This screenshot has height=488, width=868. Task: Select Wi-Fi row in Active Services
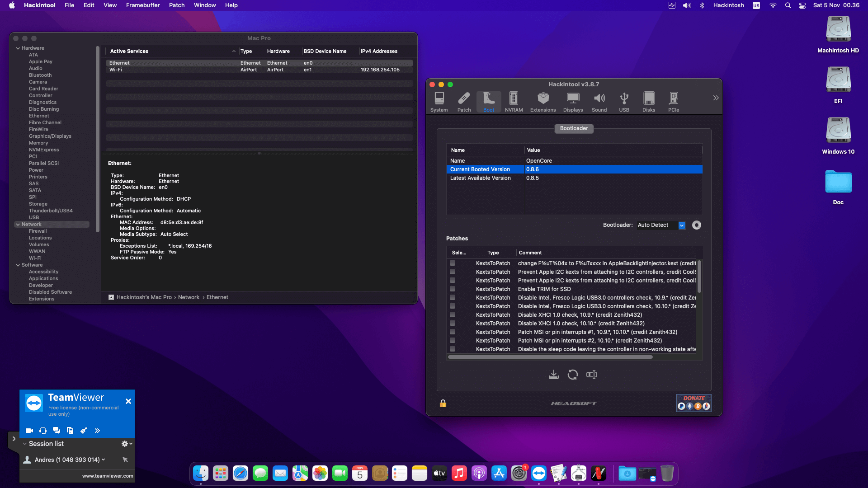[x=259, y=70]
